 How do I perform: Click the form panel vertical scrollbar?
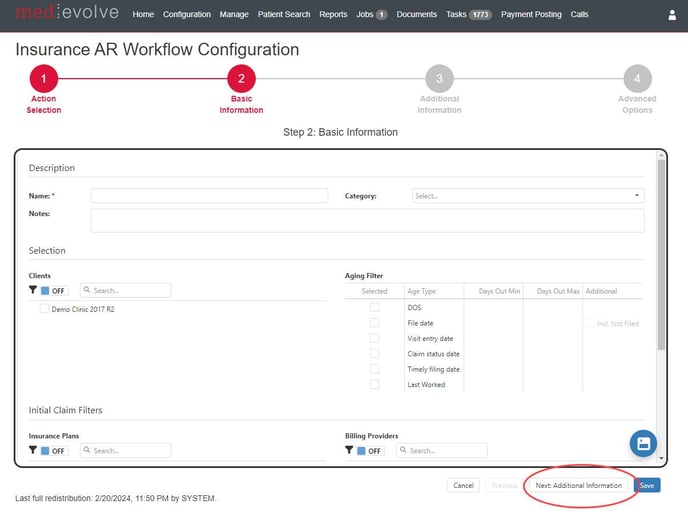pyautogui.click(x=660, y=260)
